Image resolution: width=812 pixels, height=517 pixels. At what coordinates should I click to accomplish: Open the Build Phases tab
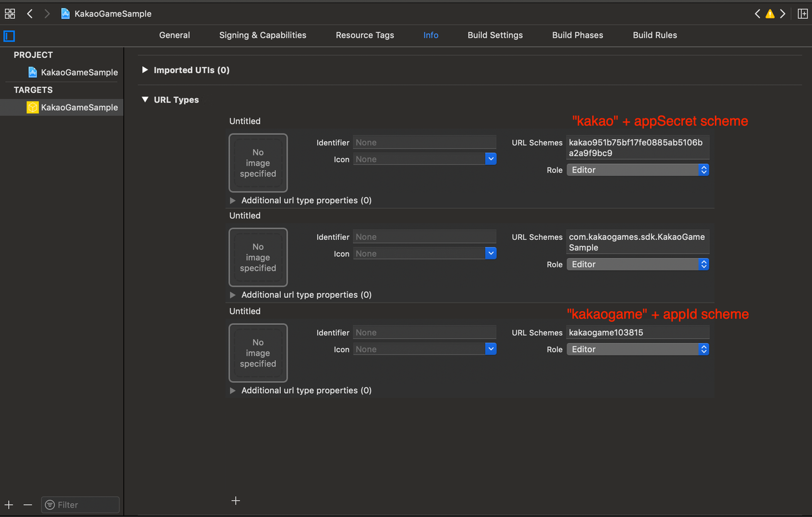tap(578, 35)
